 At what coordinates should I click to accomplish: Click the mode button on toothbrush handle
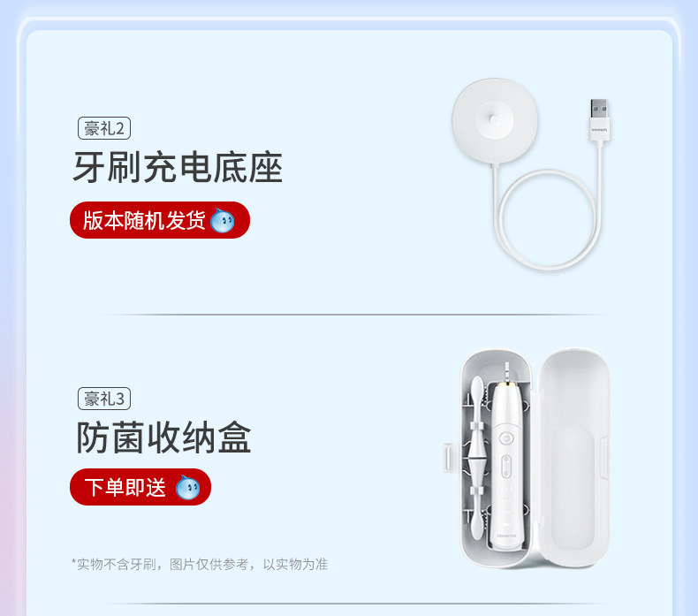(506, 467)
